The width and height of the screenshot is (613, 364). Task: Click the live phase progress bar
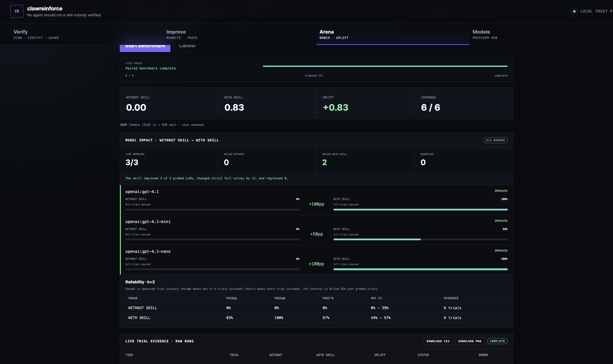[x=385, y=66]
